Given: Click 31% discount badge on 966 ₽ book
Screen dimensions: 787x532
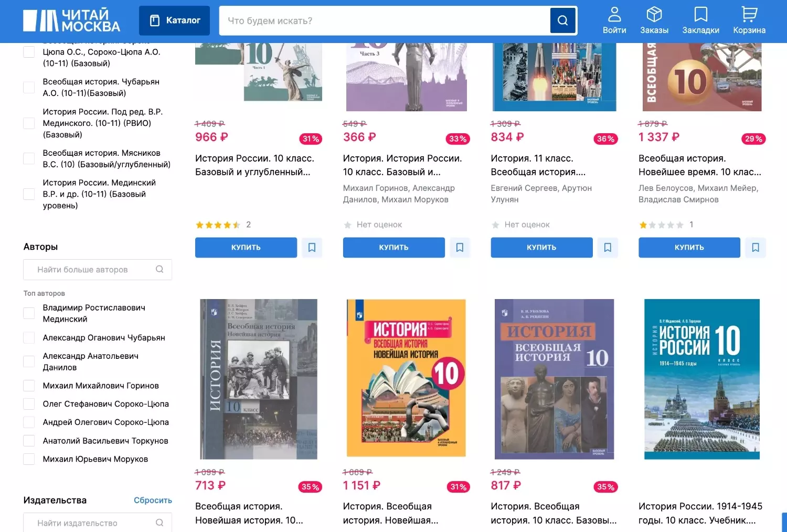Looking at the screenshot, I should [311, 139].
